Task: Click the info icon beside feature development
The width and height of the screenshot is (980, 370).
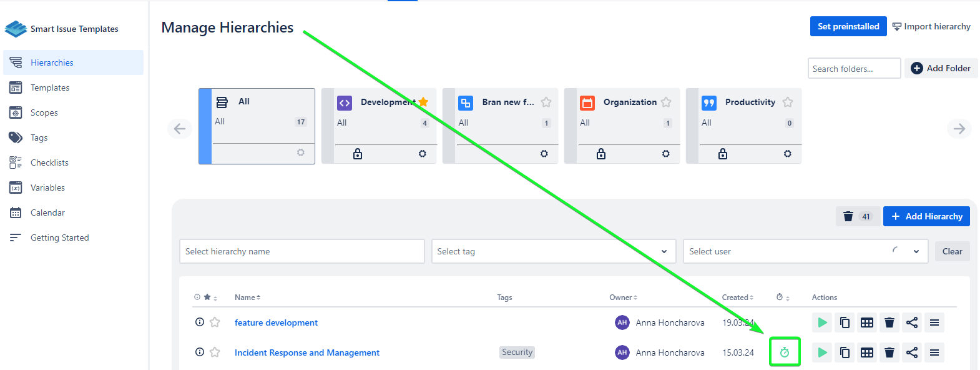Action: click(x=200, y=322)
